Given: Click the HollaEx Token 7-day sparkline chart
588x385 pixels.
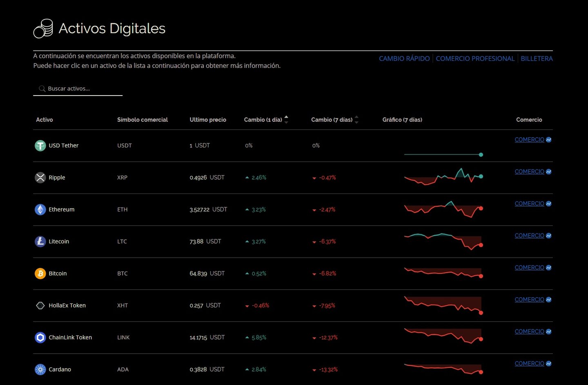Looking at the screenshot, I should (443, 305).
